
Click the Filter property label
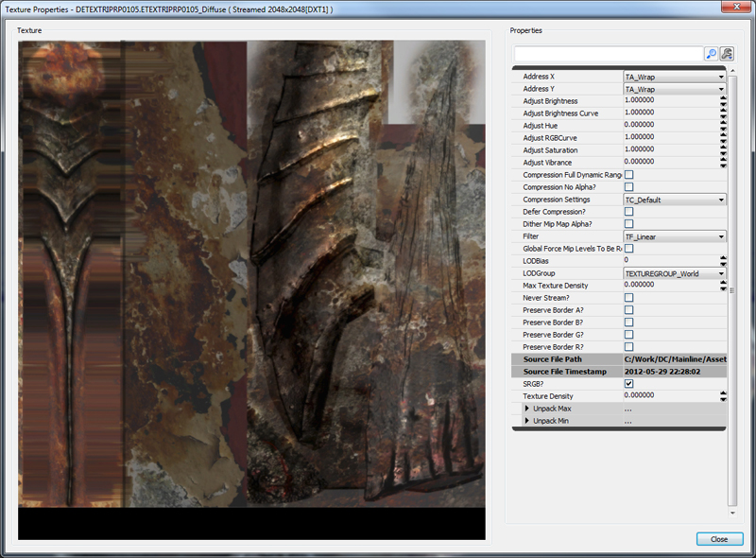coord(531,236)
